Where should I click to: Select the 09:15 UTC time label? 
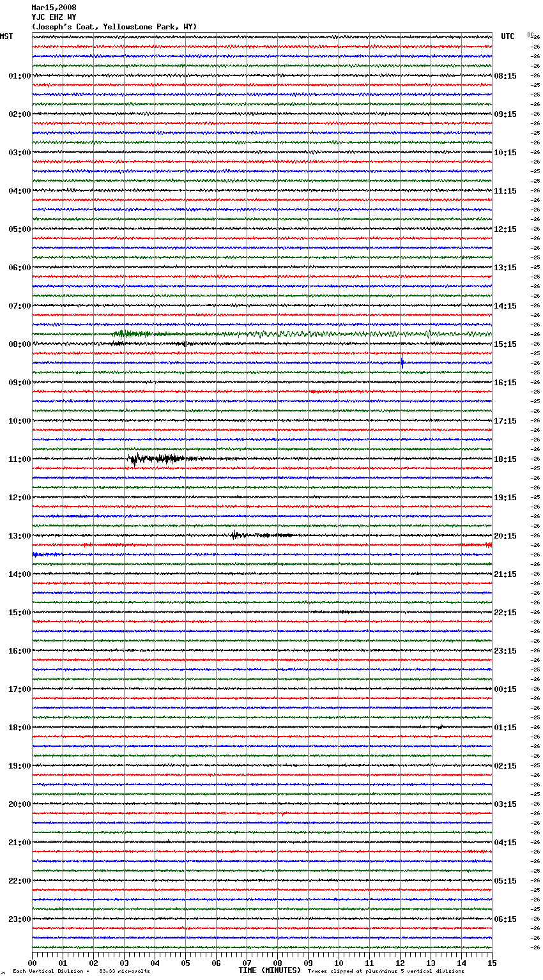[505, 114]
